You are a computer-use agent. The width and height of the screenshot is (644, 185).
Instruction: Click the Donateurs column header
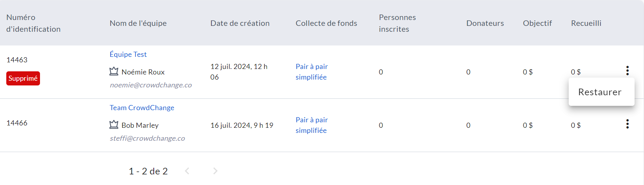(x=485, y=23)
